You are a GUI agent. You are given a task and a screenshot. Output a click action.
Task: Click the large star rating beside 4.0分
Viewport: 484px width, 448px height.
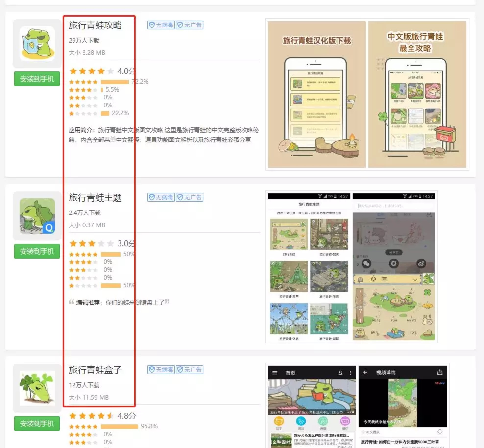pos(92,71)
